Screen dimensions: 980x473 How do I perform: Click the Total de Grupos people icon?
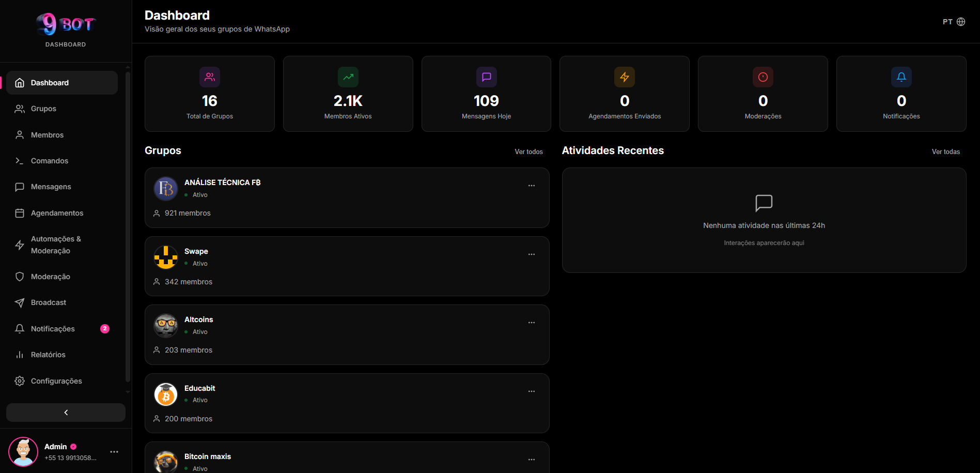pos(210,77)
